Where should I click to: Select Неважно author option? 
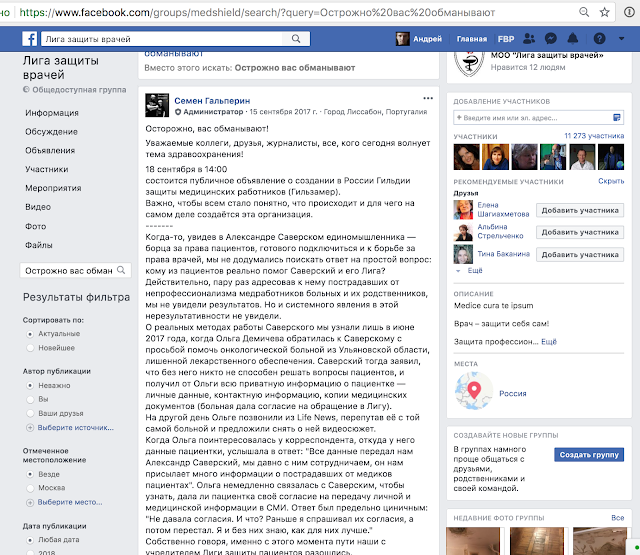pyautogui.click(x=30, y=385)
